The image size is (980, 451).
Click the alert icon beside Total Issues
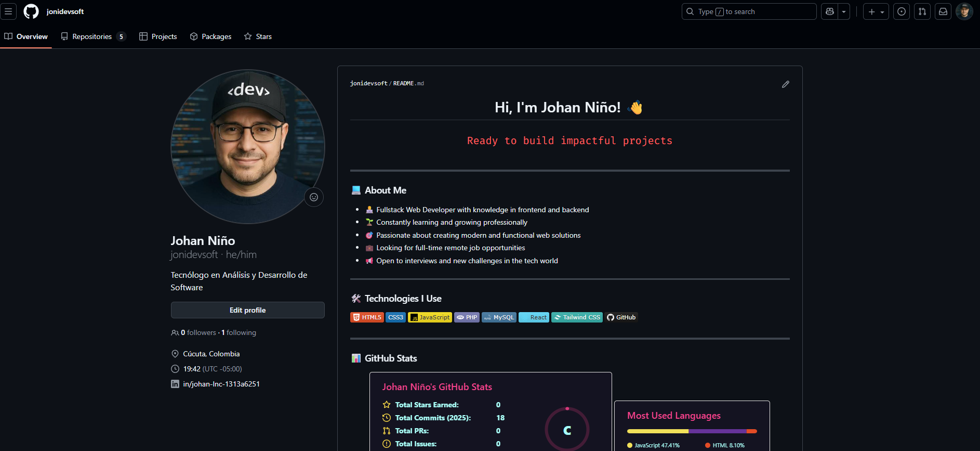pos(387,444)
